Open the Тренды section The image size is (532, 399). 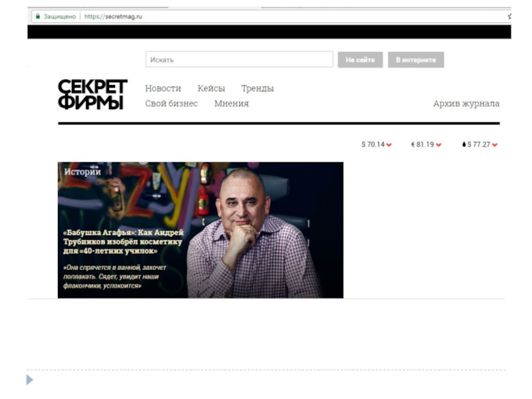257,88
